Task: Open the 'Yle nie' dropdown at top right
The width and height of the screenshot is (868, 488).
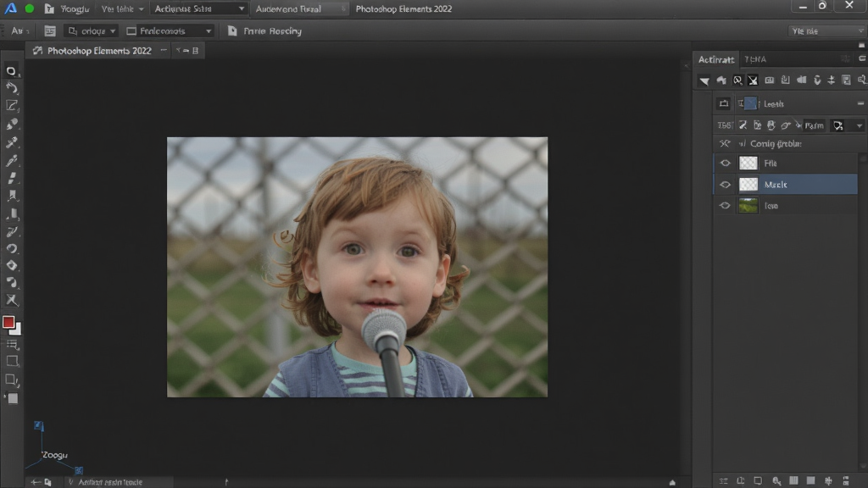Action: click(826, 31)
